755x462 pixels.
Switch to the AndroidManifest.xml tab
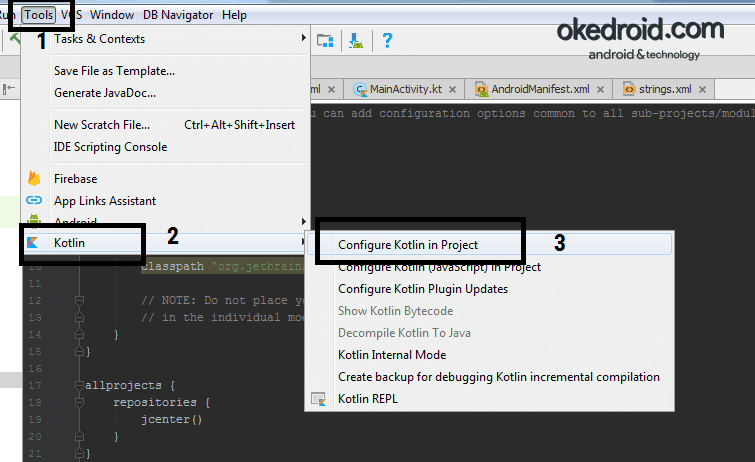tap(539, 89)
